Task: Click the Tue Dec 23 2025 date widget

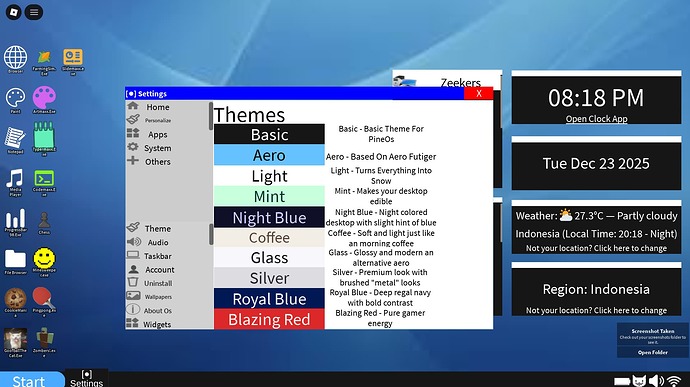Action: (596, 163)
